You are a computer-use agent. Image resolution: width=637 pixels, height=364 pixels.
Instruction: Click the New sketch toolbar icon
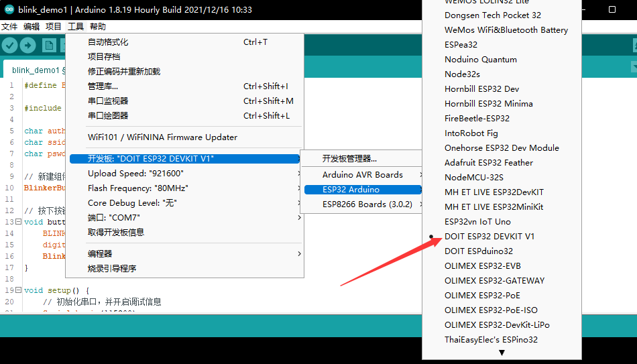pyautogui.click(x=49, y=45)
